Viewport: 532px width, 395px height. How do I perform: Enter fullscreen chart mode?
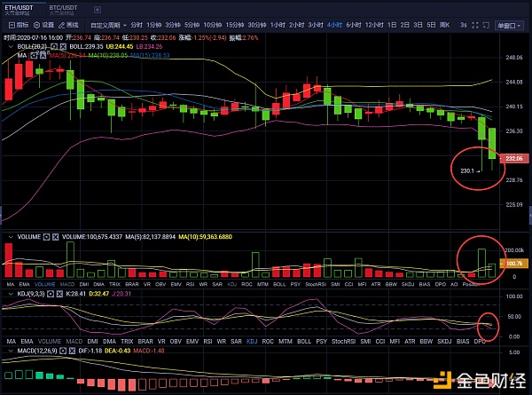click(475, 25)
